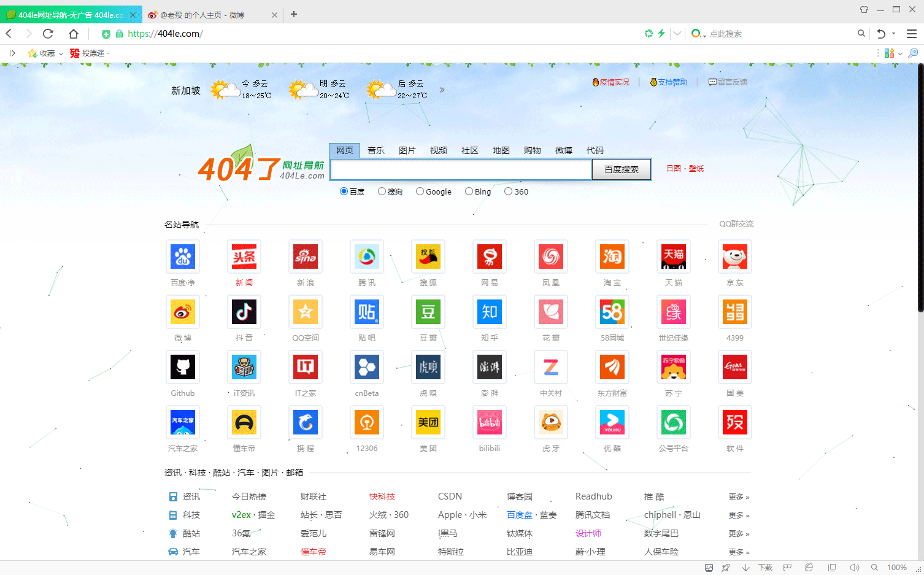Open the Taobao icon

[612, 257]
